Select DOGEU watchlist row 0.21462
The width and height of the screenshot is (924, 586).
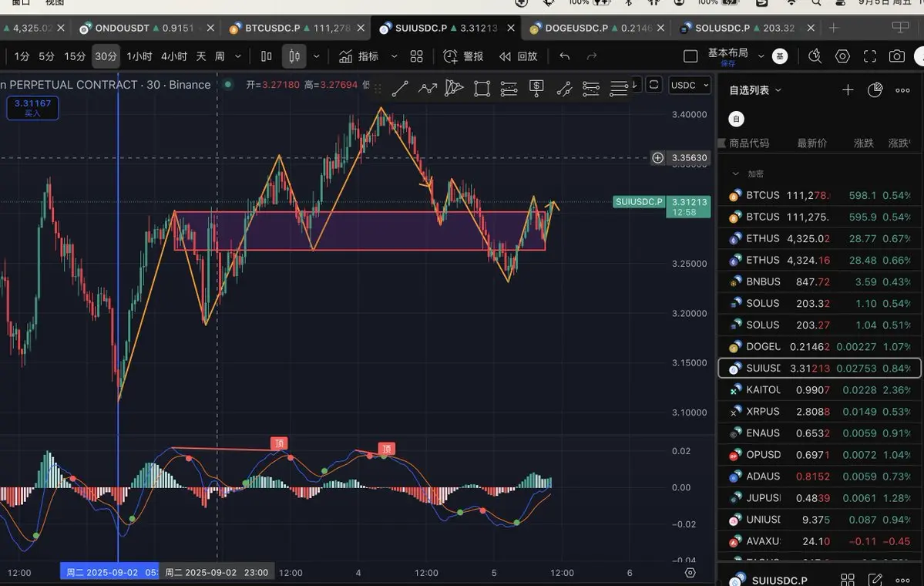point(819,347)
